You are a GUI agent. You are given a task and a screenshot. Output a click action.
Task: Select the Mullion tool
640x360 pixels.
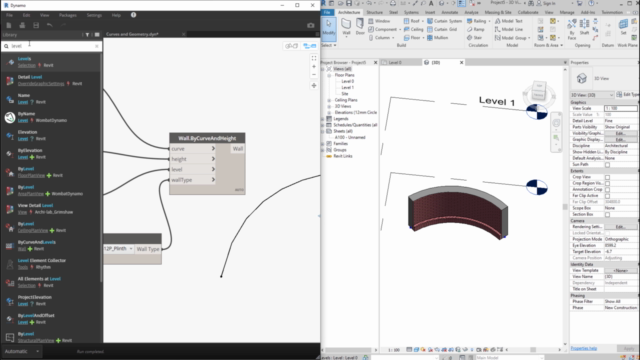(438, 38)
